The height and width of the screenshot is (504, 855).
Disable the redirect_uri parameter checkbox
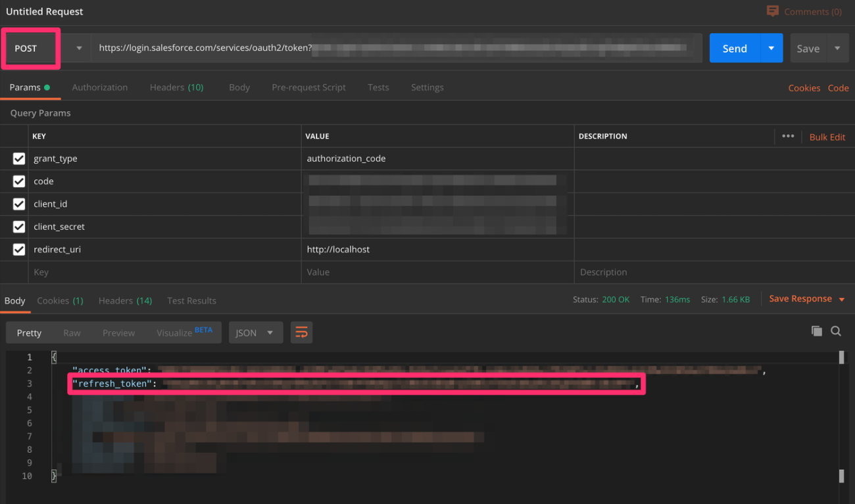pos(19,249)
